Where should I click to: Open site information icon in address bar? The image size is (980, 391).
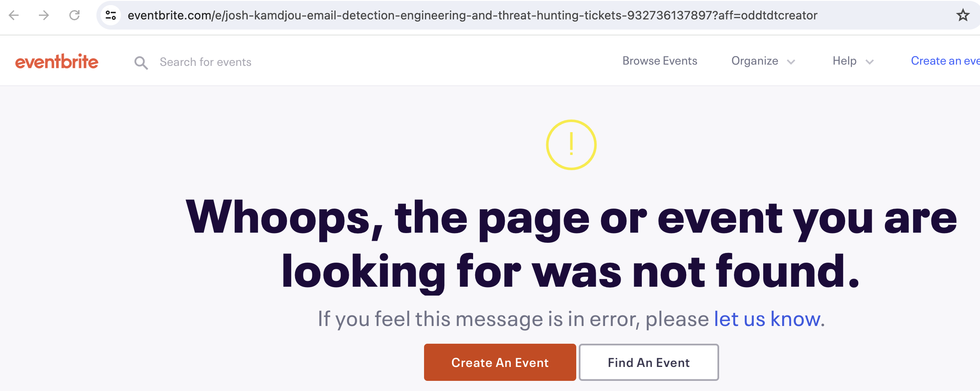coord(111,16)
